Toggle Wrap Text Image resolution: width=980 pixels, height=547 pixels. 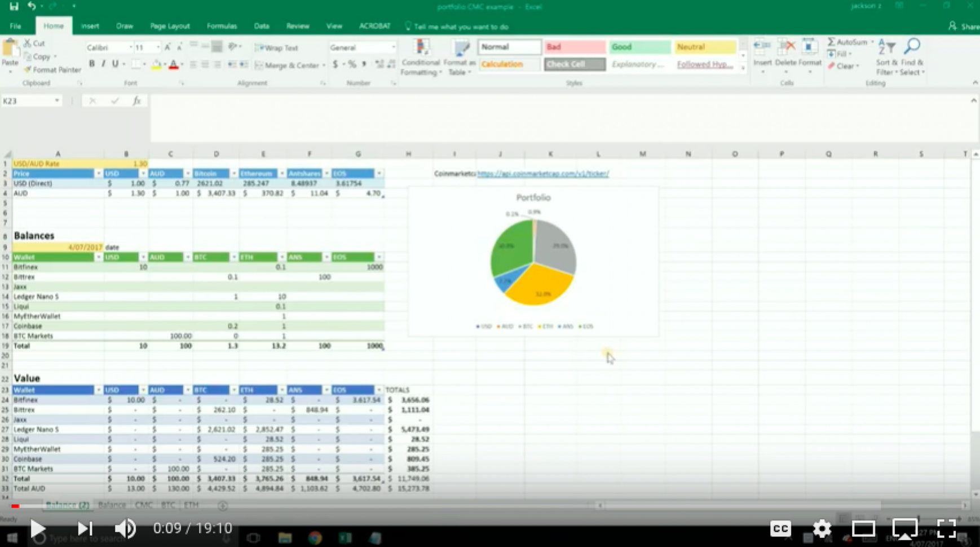pyautogui.click(x=279, y=48)
